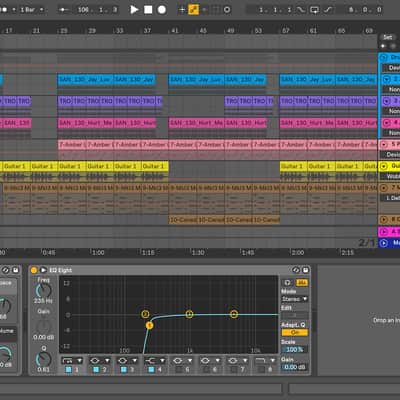Click the arrangement position field 106.1.3

pos(97,10)
